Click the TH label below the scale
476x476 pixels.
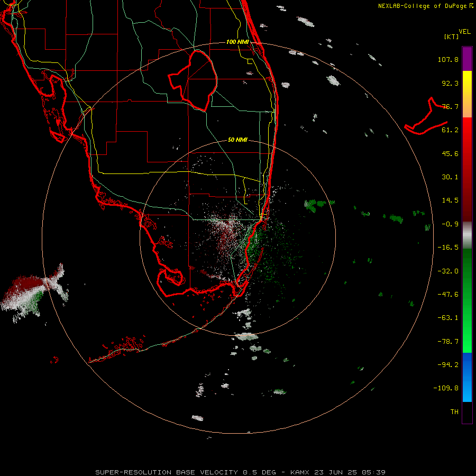[454, 412]
